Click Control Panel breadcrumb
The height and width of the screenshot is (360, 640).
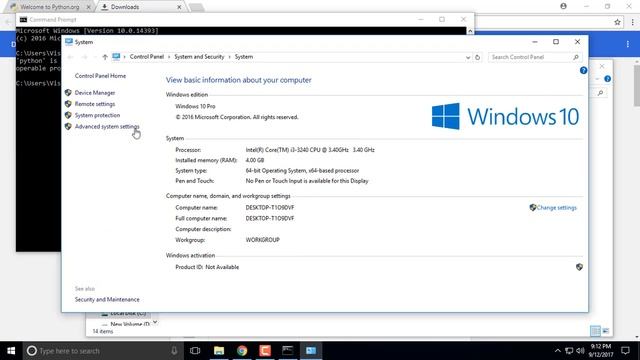(147, 57)
